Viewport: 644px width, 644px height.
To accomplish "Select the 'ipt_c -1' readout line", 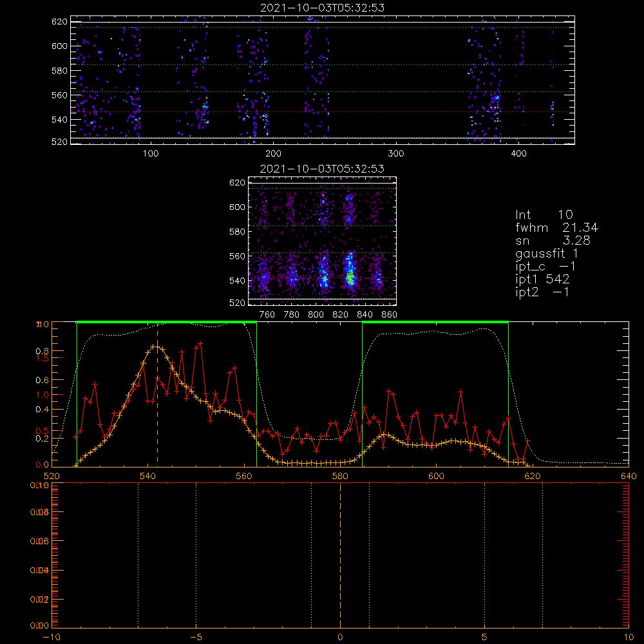I will [546, 267].
